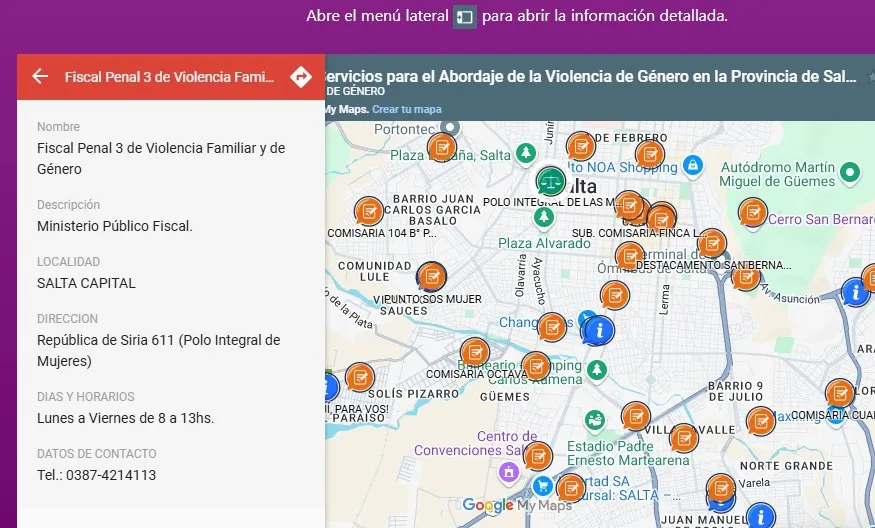The width and height of the screenshot is (875, 528).
Task: Select orange marker left of Lerma street label
Action: [x=615, y=295]
